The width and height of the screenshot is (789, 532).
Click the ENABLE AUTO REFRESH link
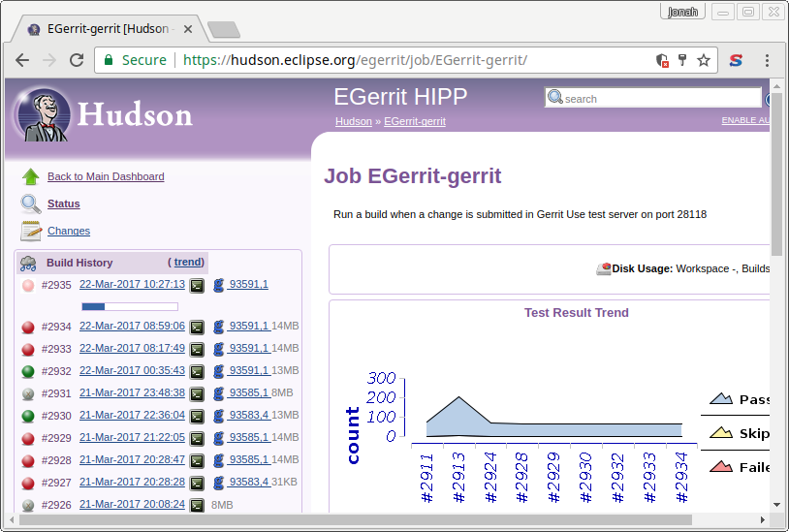point(745,120)
